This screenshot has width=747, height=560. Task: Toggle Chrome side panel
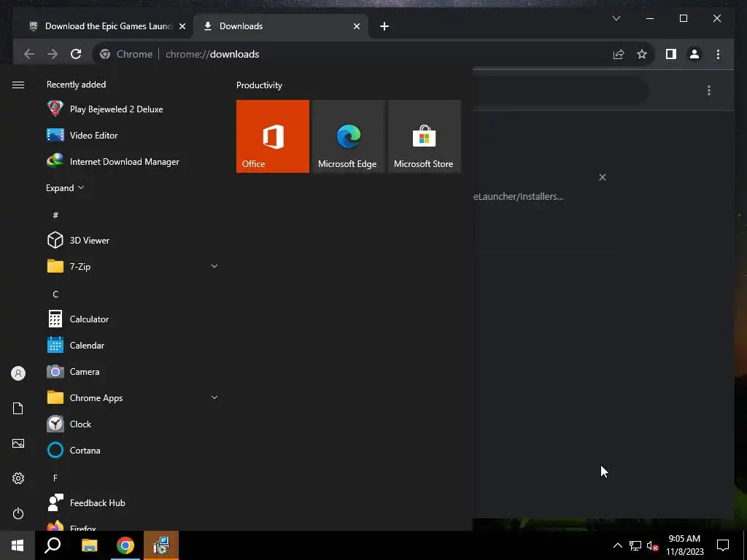(671, 54)
